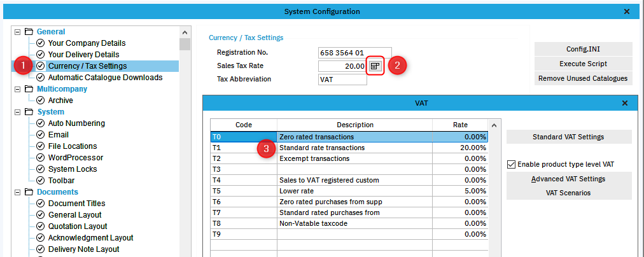Select 'Excempt transactions' description cell
This screenshot has width=644, height=257.
coord(354,158)
